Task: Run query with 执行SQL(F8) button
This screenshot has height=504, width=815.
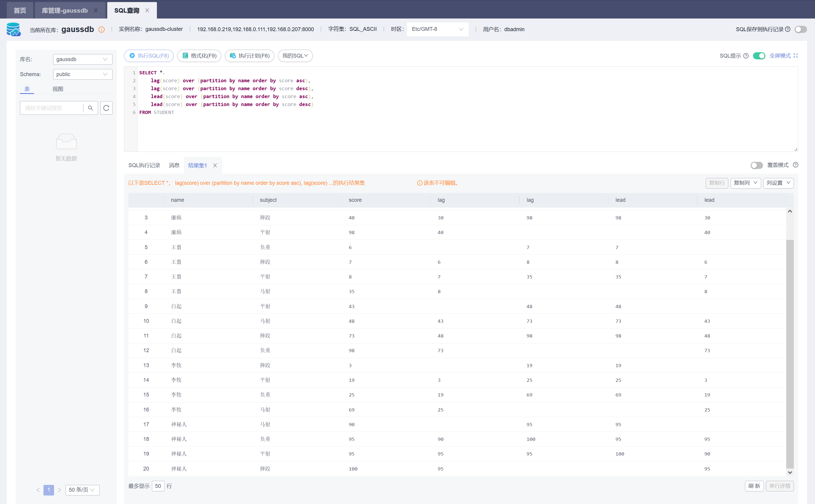Action: tap(149, 56)
